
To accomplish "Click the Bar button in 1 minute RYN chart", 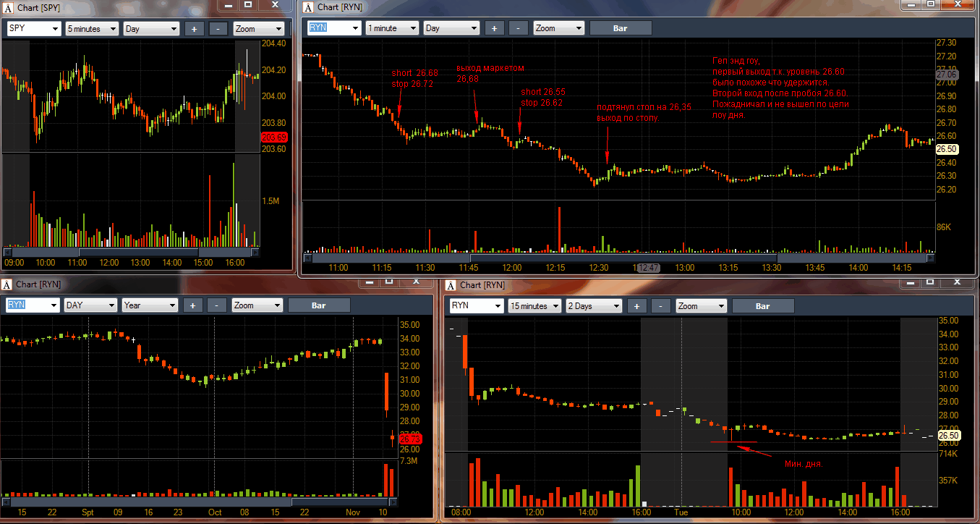I will click(x=621, y=28).
